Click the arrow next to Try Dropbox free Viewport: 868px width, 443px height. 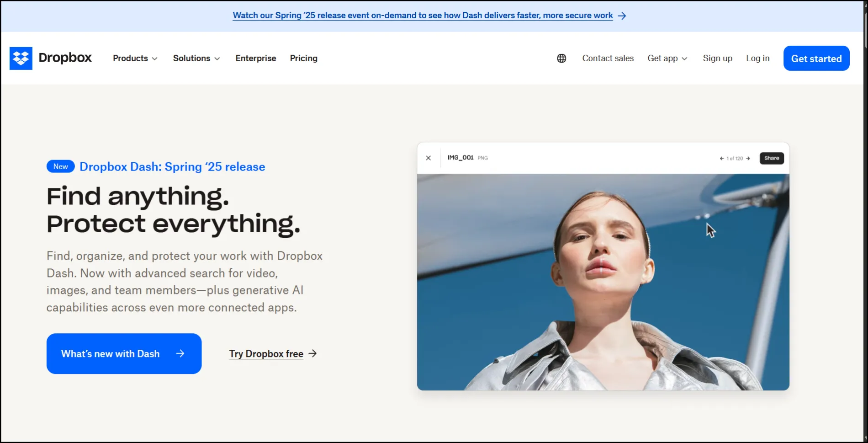click(x=313, y=353)
